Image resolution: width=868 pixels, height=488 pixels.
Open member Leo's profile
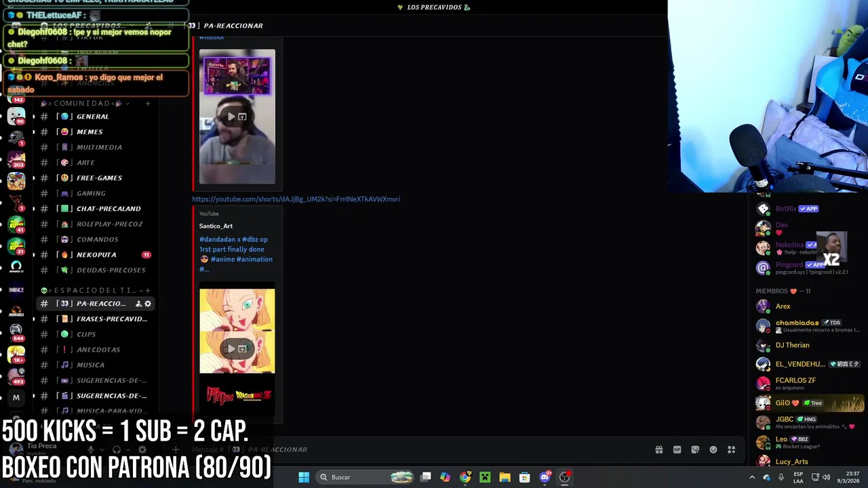tap(807, 442)
